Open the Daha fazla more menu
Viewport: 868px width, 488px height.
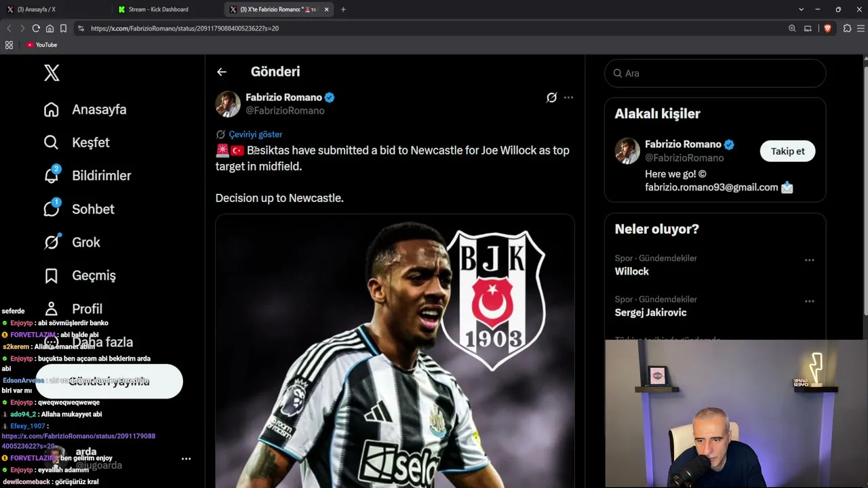point(88,342)
